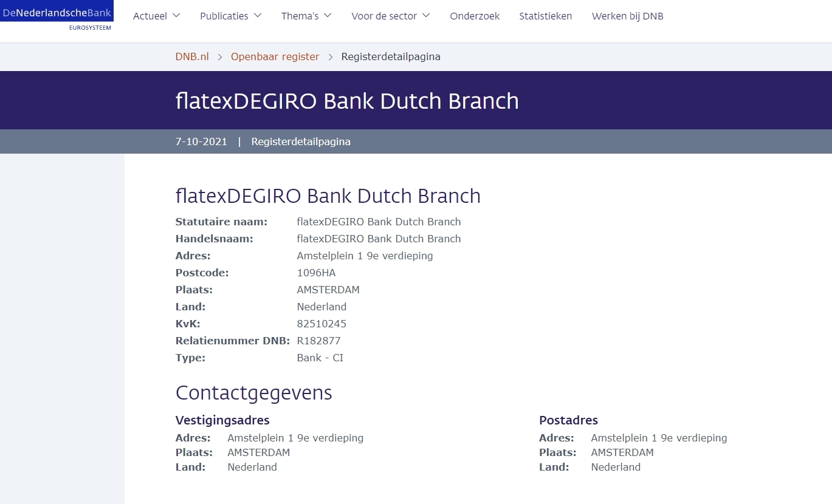
Task: Click the Registerdetailpagina breadcrumb text
Action: (x=391, y=56)
